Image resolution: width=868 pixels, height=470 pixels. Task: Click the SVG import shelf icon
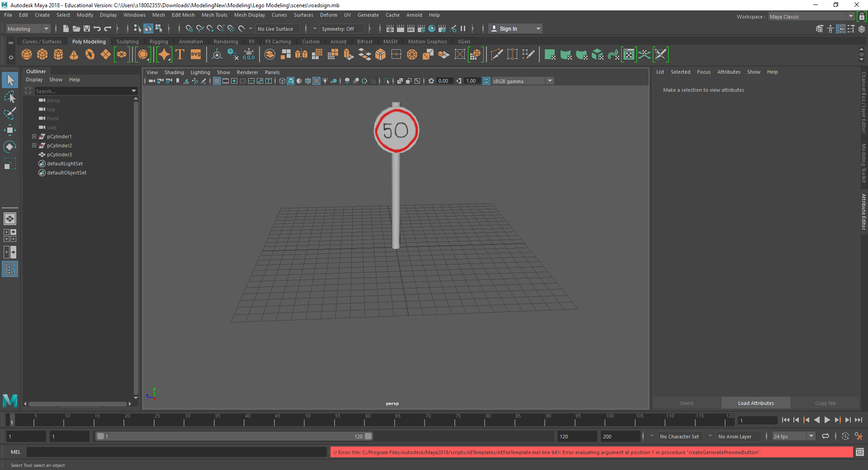tap(196, 55)
